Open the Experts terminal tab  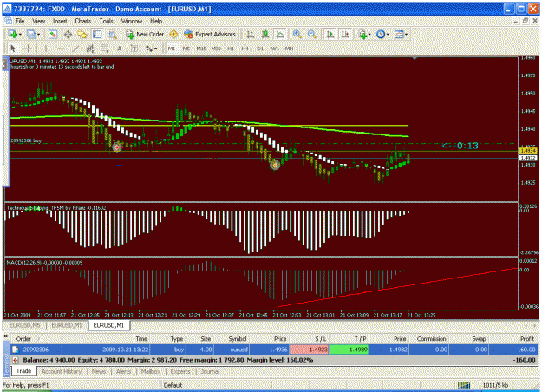click(x=180, y=371)
